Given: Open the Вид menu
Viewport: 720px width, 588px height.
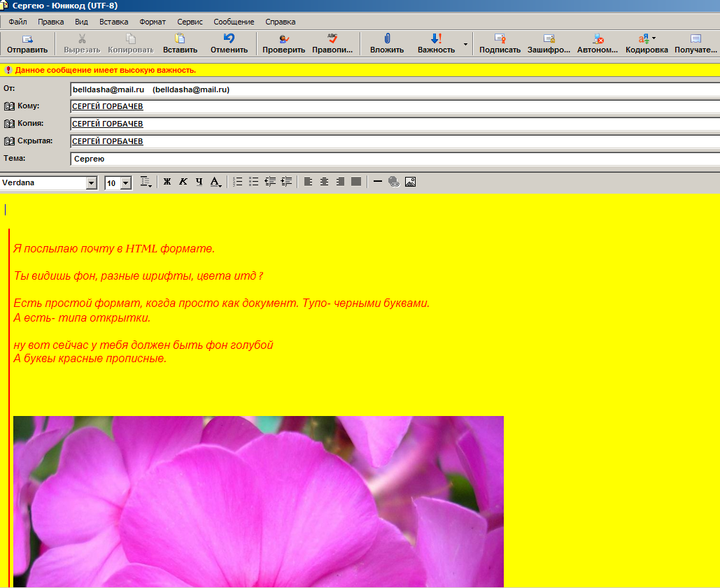Looking at the screenshot, I should 81,22.
